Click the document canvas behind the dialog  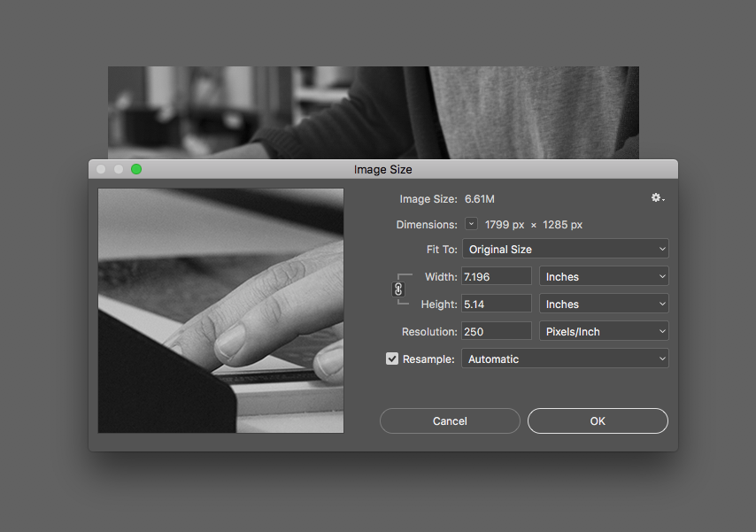pyautogui.click(x=374, y=112)
